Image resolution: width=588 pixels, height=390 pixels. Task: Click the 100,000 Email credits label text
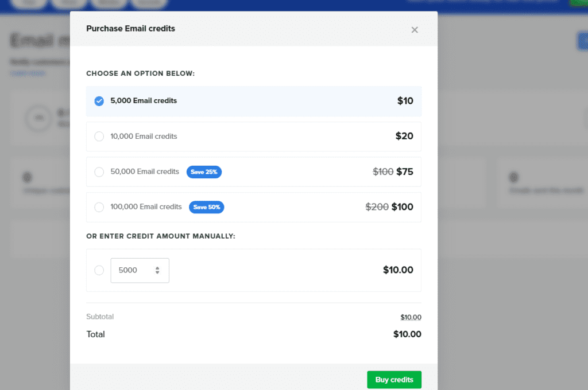[x=146, y=207]
